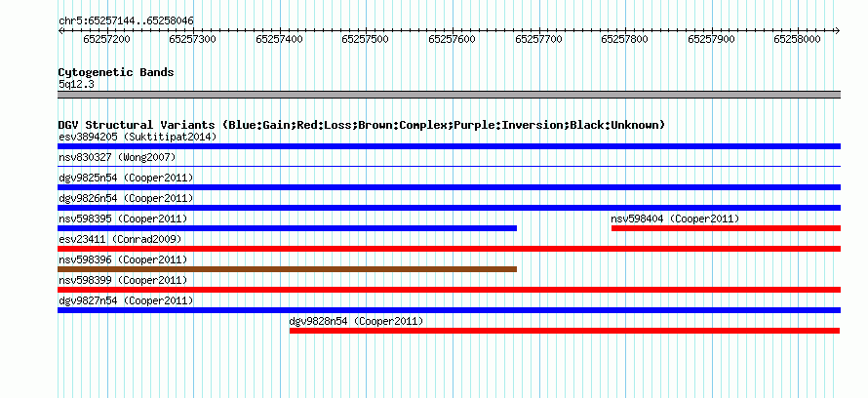Screen dimensions: 868x398
Task: Click ruler position 65257300
Action: click(x=193, y=39)
